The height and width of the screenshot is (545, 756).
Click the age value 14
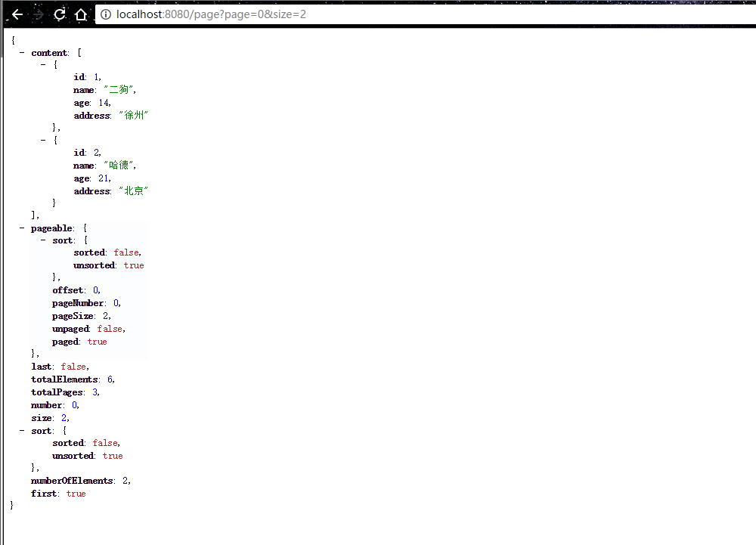(x=104, y=103)
